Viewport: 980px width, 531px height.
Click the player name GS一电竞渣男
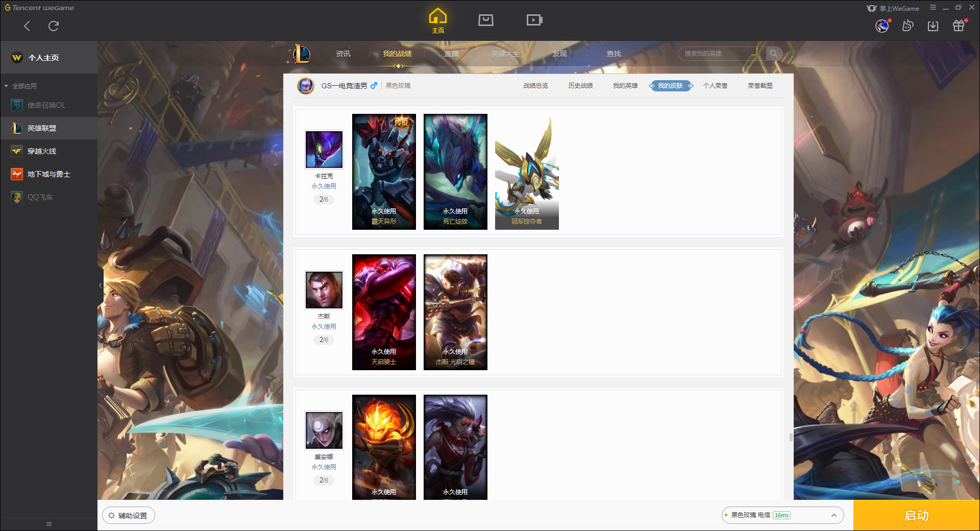point(344,86)
